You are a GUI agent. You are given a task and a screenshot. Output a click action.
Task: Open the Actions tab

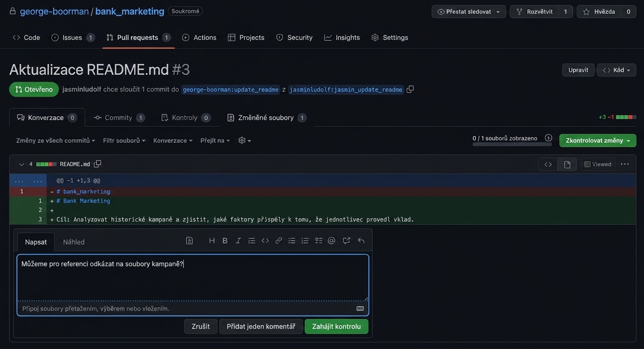(199, 37)
